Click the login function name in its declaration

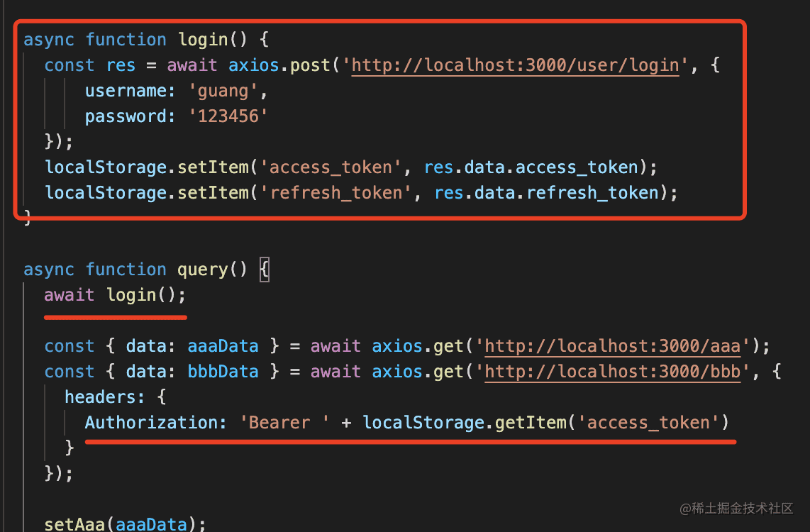204,40
